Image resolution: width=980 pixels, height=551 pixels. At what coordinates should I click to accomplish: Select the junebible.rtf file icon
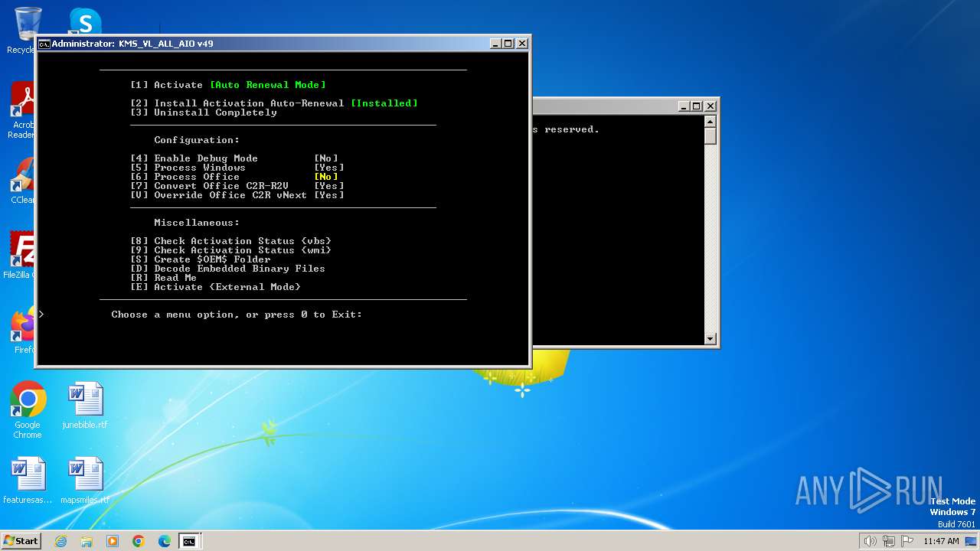pos(85,406)
